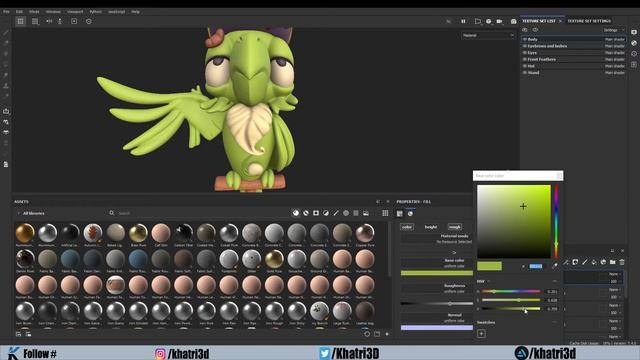
Task: Collapse the Swatches section
Action: pyautogui.click(x=554, y=322)
